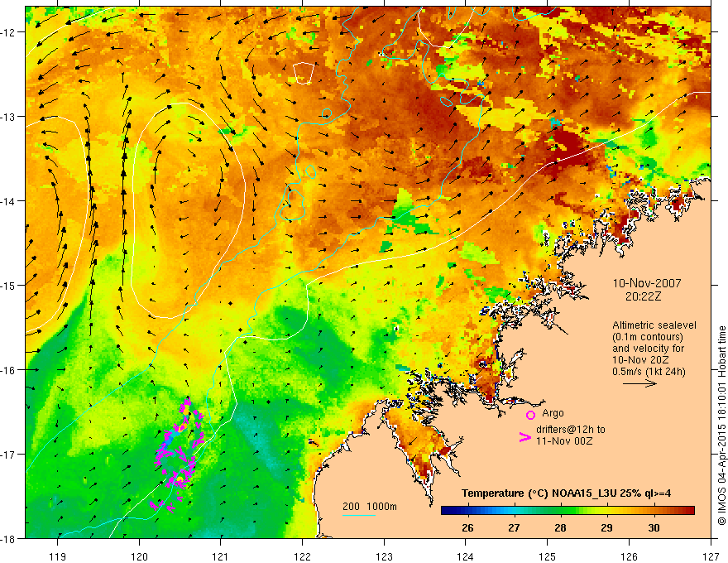This screenshot has width=728, height=563.
Task: Click the '0.5m/s (1kt 24h)' text
Action: tap(649, 371)
